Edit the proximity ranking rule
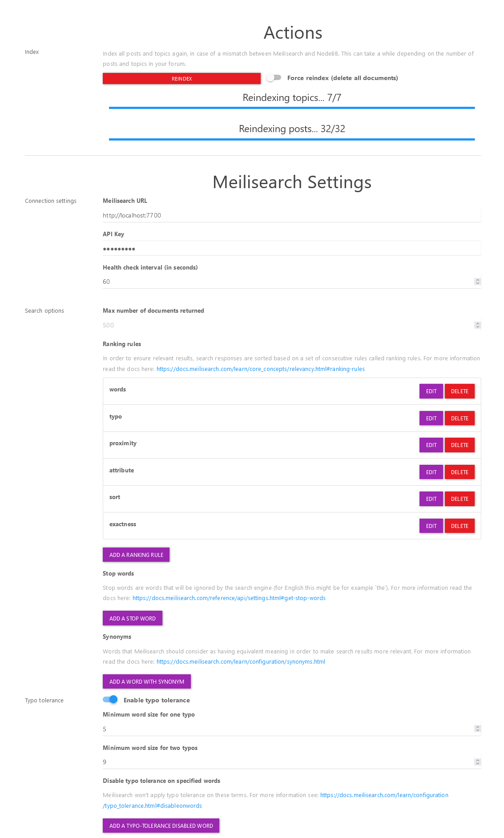504x838 pixels. click(431, 445)
